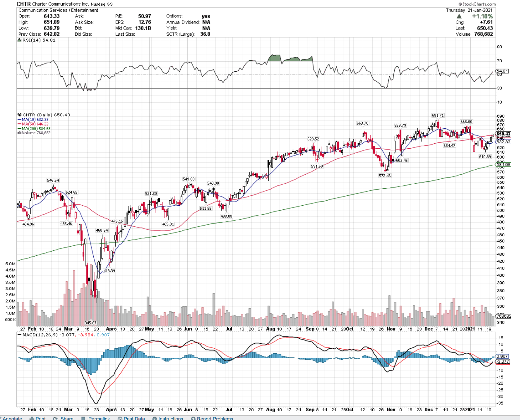
Task: Click the Prev Close value 642.82
Action: 52,34
